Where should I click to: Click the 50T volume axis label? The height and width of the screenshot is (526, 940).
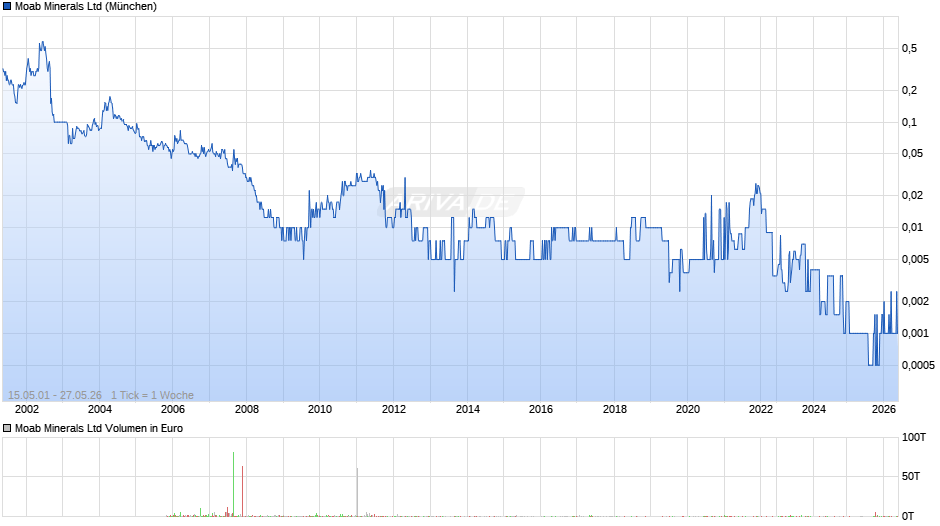[911, 476]
